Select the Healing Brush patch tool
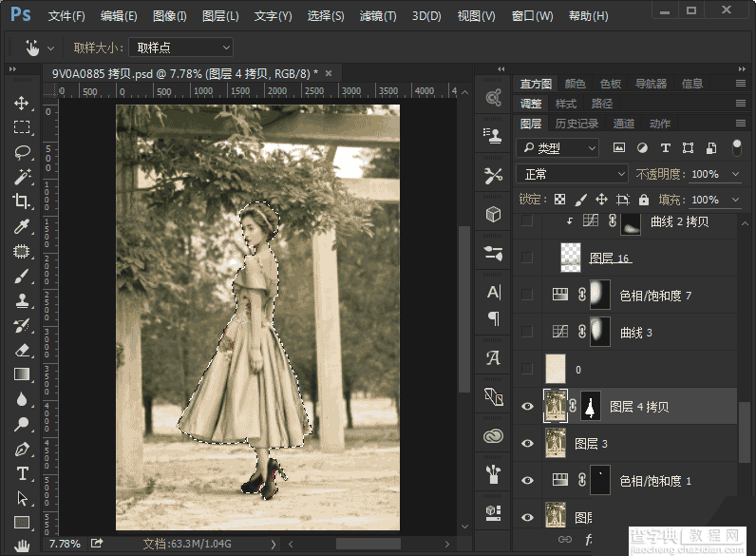The height and width of the screenshot is (556, 756). (x=21, y=251)
